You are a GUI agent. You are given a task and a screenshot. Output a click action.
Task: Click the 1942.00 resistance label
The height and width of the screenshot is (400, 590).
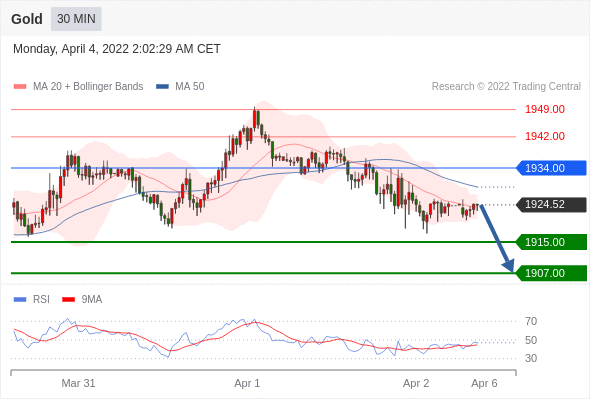[545, 136]
